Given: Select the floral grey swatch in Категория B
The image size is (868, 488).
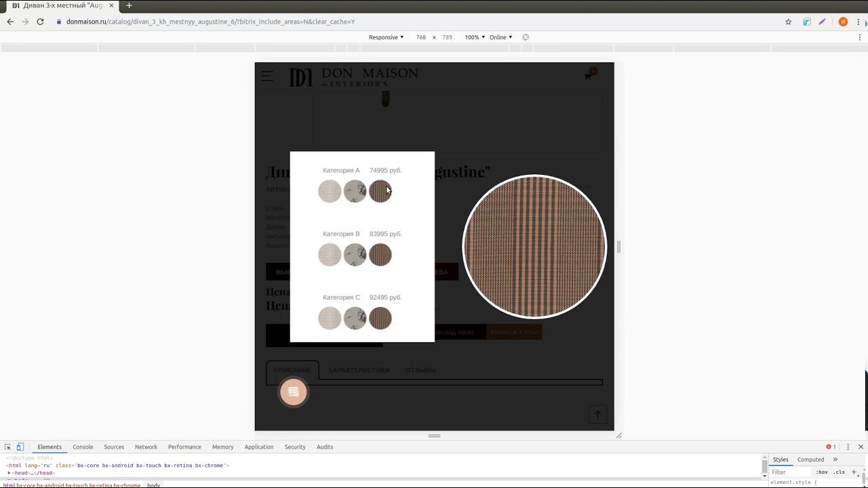Looking at the screenshot, I should point(355,255).
